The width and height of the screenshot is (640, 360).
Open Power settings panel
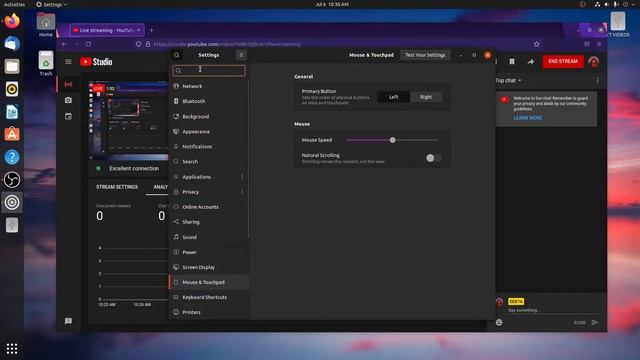click(209, 252)
